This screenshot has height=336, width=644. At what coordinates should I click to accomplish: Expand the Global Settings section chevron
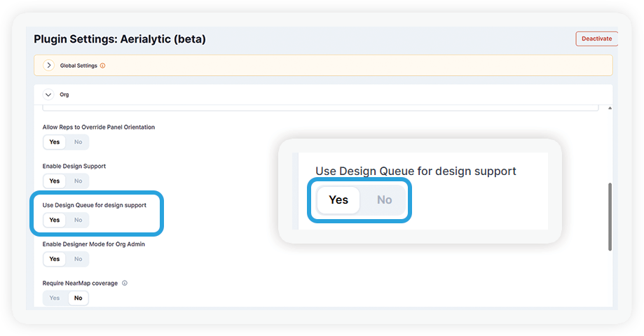(48, 65)
